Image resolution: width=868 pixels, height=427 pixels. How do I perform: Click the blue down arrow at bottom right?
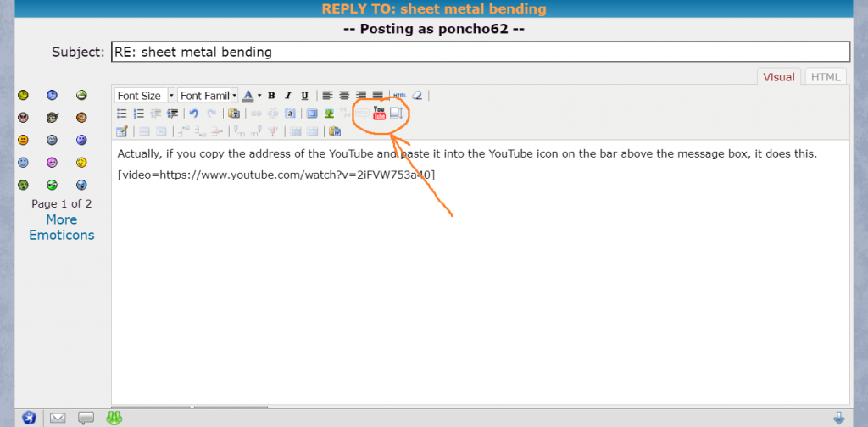[838, 419]
